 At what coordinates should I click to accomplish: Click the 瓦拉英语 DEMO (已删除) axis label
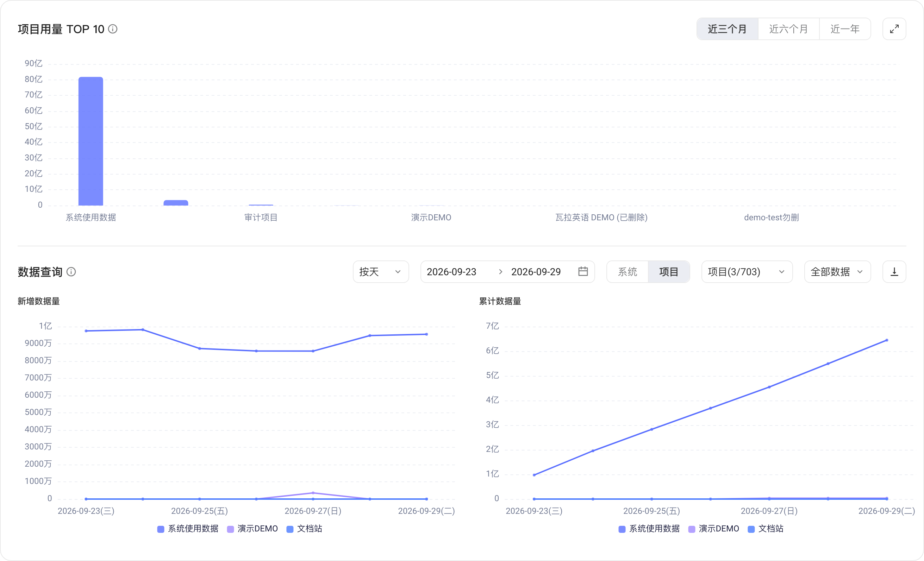click(x=601, y=218)
